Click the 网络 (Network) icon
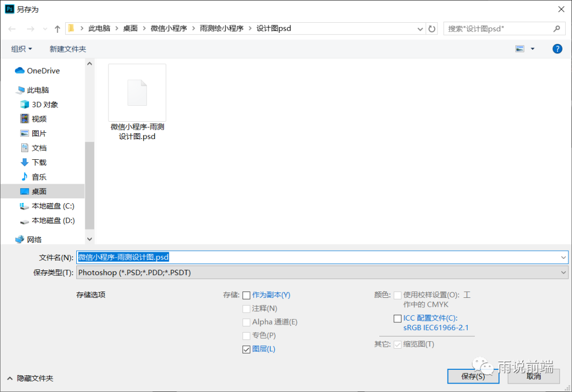The image size is (572, 392). pyautogui.click(x=20, y=239)
